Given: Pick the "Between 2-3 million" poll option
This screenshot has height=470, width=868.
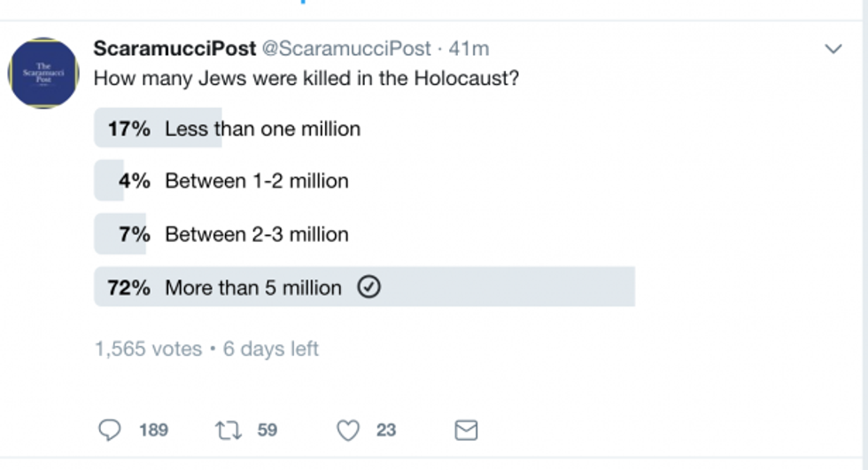Looking at the screenshot, I should pyautogui.click(x=257, y=235).
